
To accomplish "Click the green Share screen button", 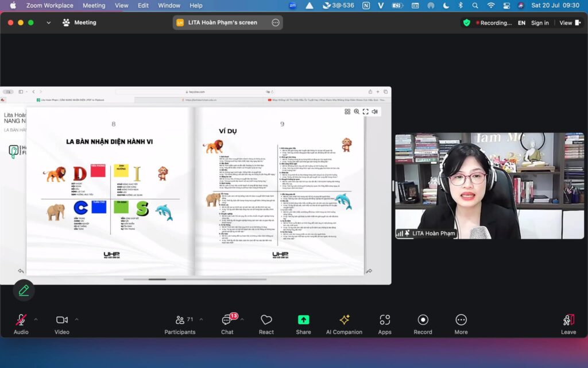I will tap(303, 320).
